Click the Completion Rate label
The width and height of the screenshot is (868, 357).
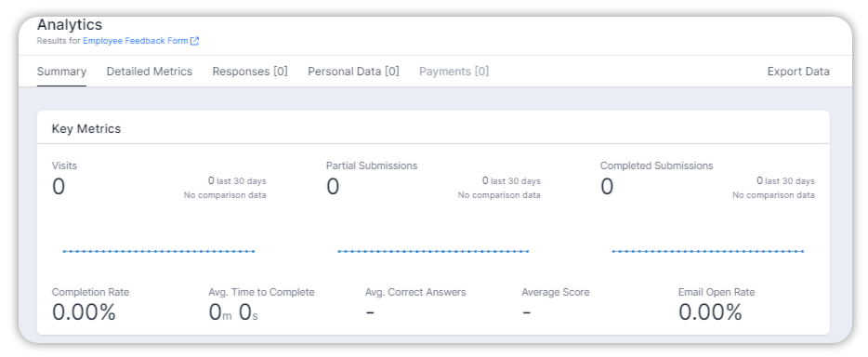(90, 292)
